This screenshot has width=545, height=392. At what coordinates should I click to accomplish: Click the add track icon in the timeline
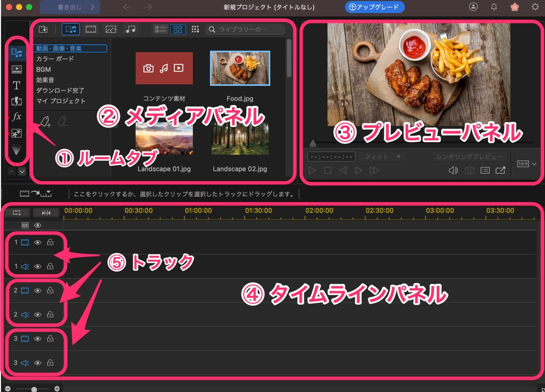[x=17, y=212]
